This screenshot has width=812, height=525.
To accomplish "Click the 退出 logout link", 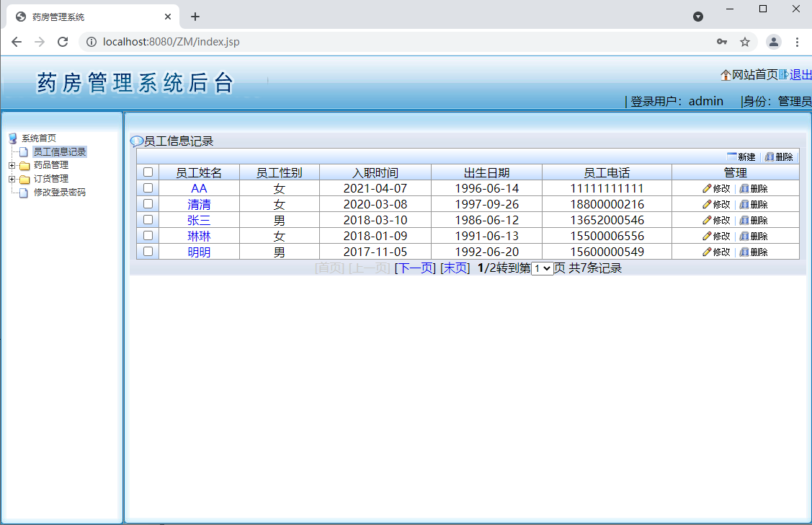I will coord(800,75).
